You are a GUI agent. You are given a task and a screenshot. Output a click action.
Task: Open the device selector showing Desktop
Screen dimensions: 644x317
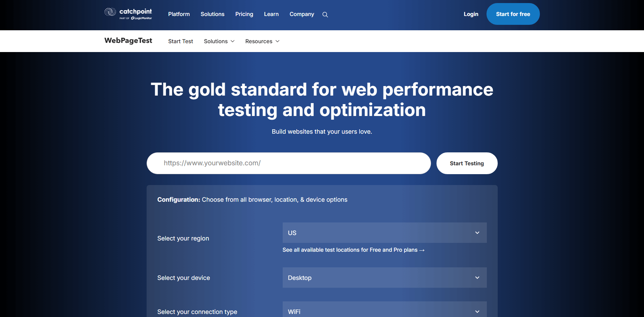point(384,278)
